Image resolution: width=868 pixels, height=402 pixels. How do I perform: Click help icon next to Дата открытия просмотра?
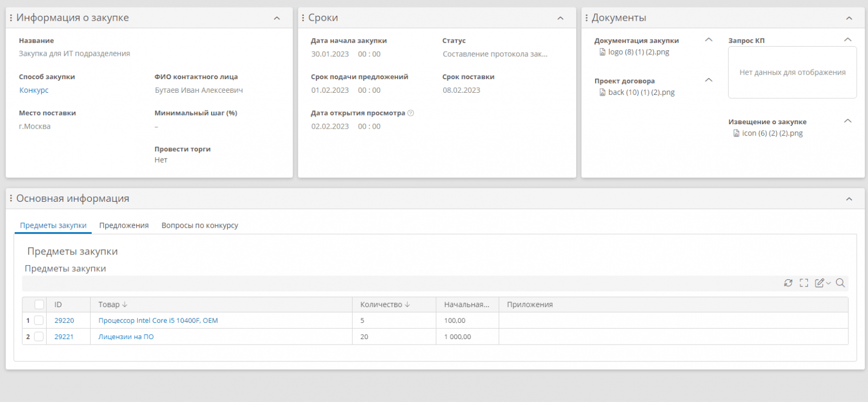point(411,113)
